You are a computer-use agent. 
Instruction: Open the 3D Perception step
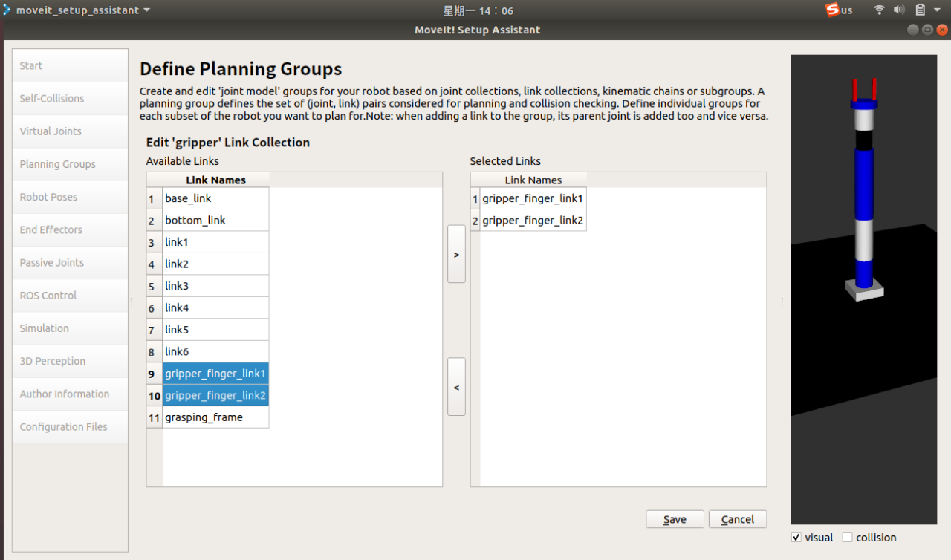[x=70, y=361]
